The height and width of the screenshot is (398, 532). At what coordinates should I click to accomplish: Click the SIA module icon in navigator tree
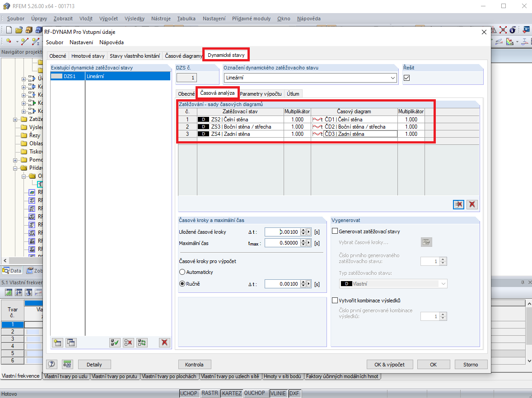32,233
